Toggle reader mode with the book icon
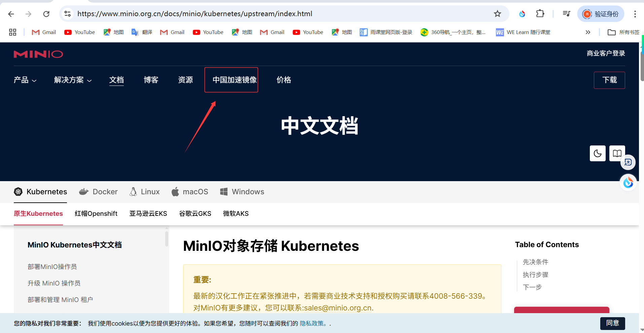644x333 pixels. [617, 154]
